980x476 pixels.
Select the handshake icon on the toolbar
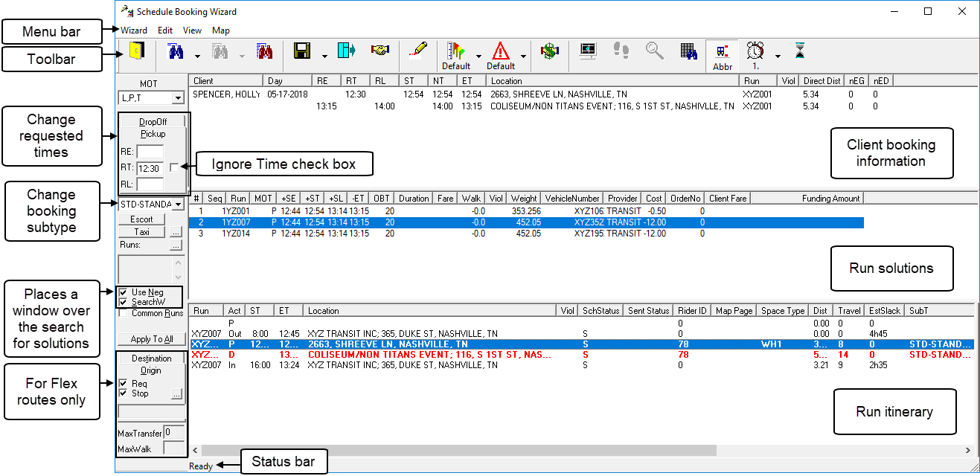381,52
